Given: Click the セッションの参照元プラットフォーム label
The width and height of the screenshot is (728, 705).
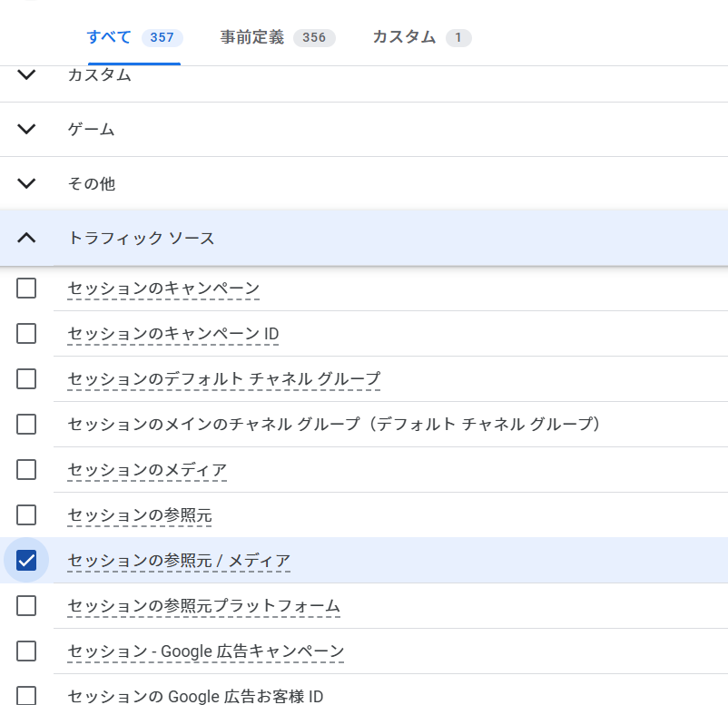Looking at the screenshot, I should [203, 606].
